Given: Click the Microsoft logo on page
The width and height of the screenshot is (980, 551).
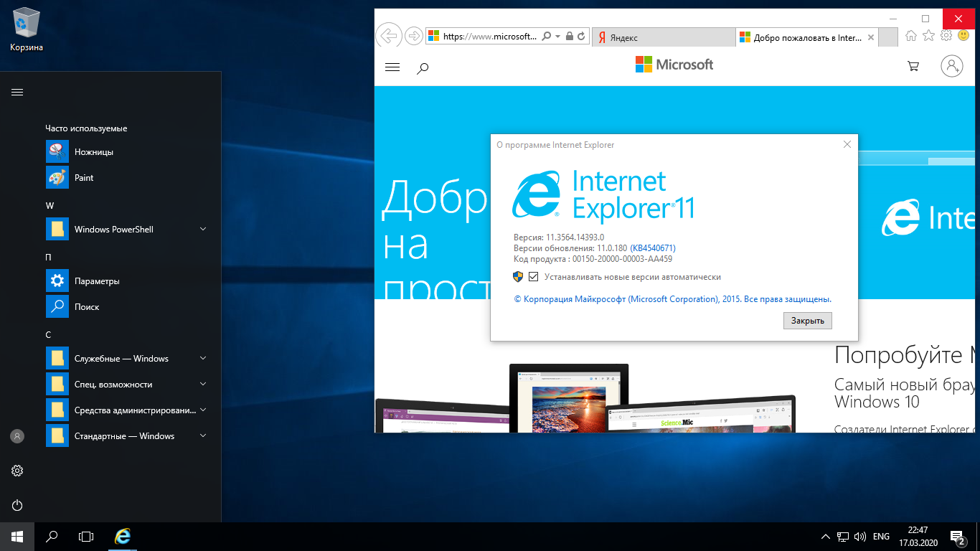Looking at the screenshot, I should tap(674, 65).
